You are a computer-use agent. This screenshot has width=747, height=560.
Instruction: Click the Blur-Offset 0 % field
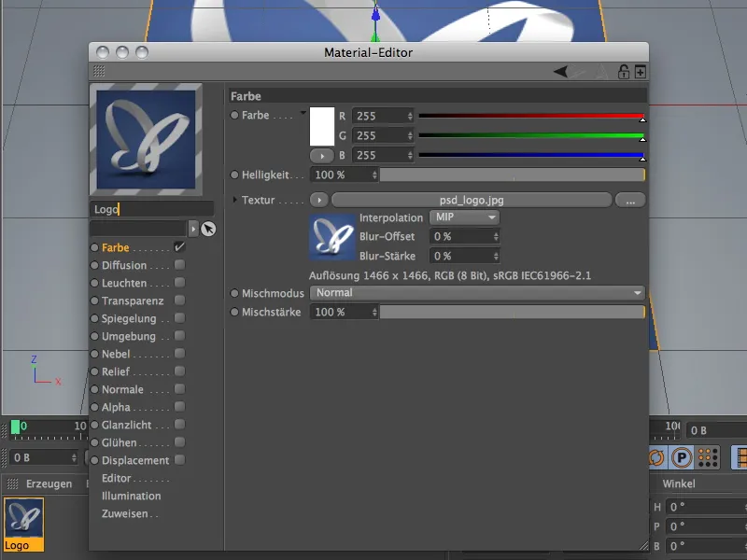tap(464, 237)
